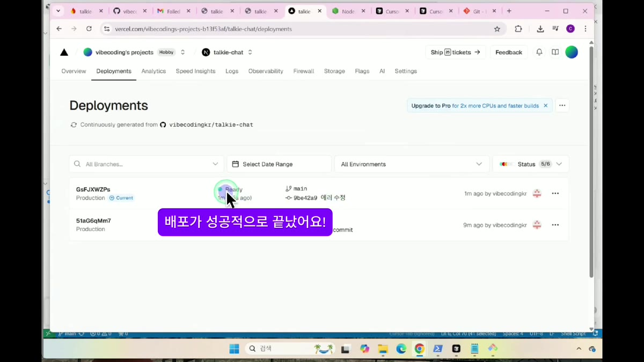Open Chrome media control icon
The width and height of the screenshot is (644, 362).
coord(555,29)
